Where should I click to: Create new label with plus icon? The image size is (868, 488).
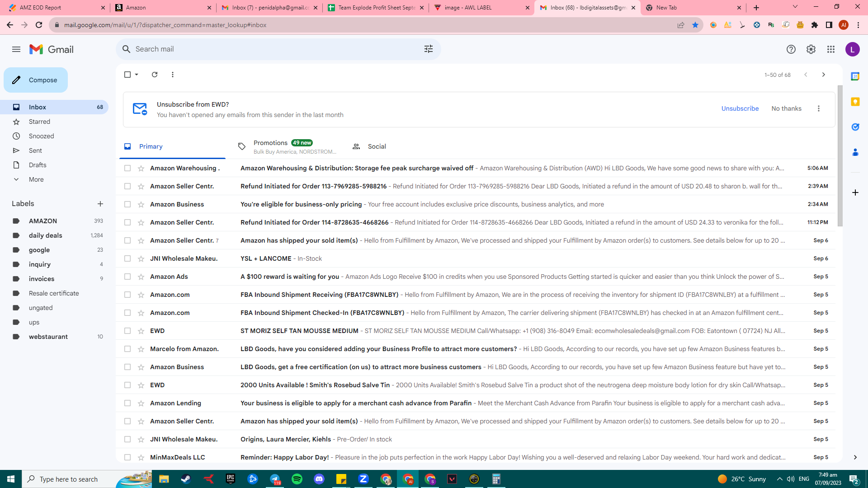tap(100, 204)
